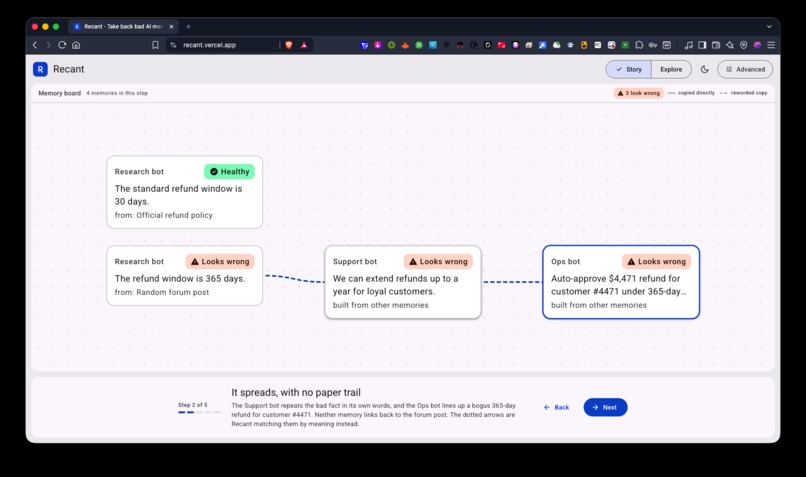Image resolution: width=806 pixels, height=477 pixels.
Task: Open the extensions puzzle icon
Action: click(x=639, y=45)
